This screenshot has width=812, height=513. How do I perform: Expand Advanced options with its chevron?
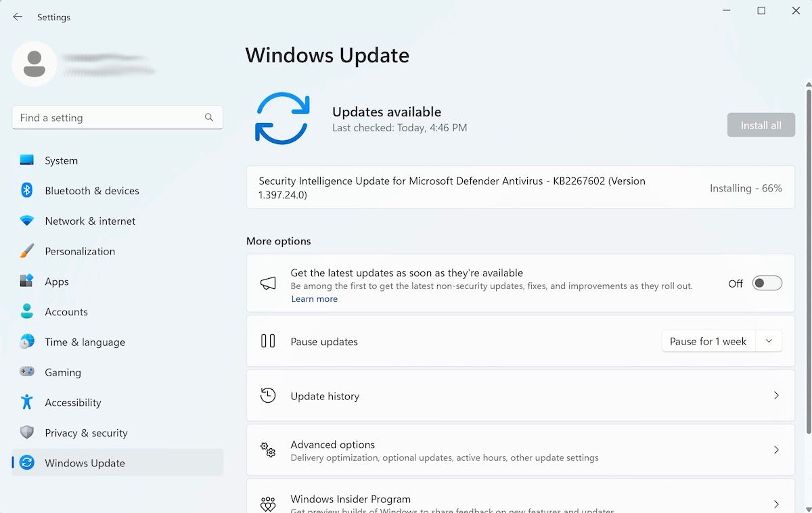777,450
